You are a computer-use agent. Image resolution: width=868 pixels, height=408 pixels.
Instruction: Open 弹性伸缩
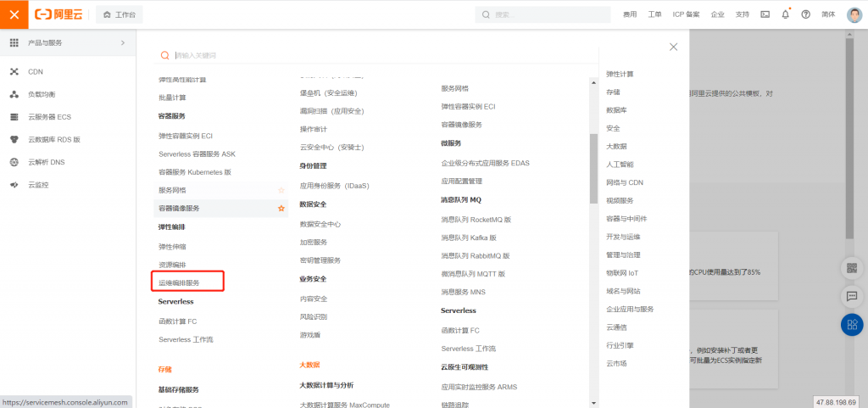pos(172,247)
